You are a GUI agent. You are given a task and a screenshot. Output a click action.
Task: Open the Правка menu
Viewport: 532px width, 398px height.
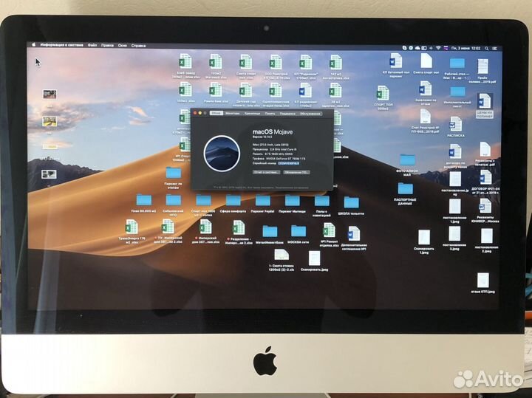(107, 45)
